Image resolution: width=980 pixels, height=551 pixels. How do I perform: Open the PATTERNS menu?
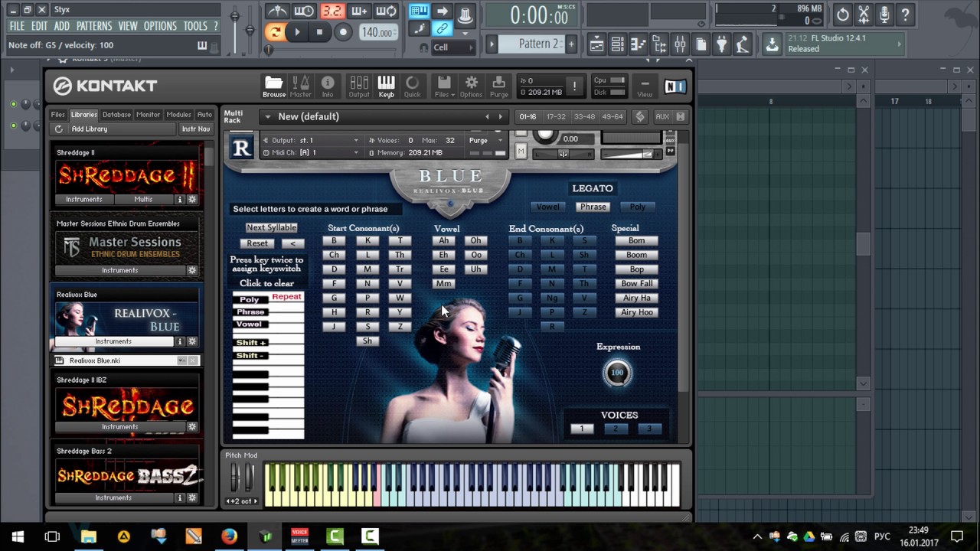94,26
